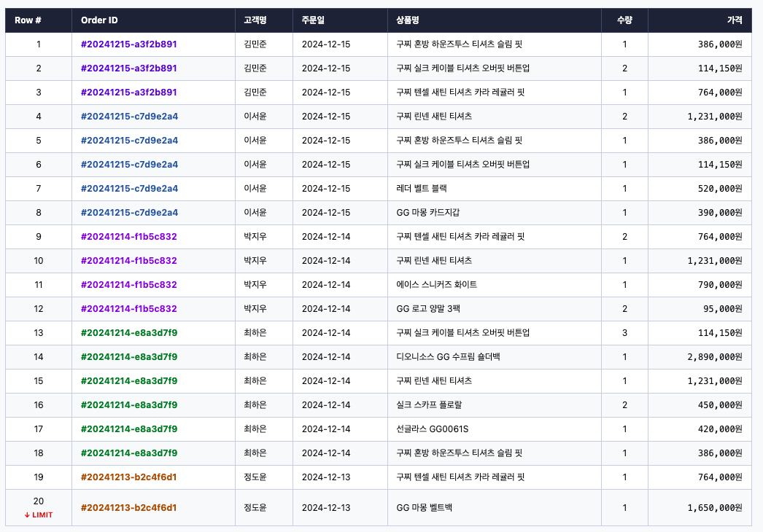The height and width of the screenshot is (532, 763).
Task: Click row number 14 cell
Action: 39,357
